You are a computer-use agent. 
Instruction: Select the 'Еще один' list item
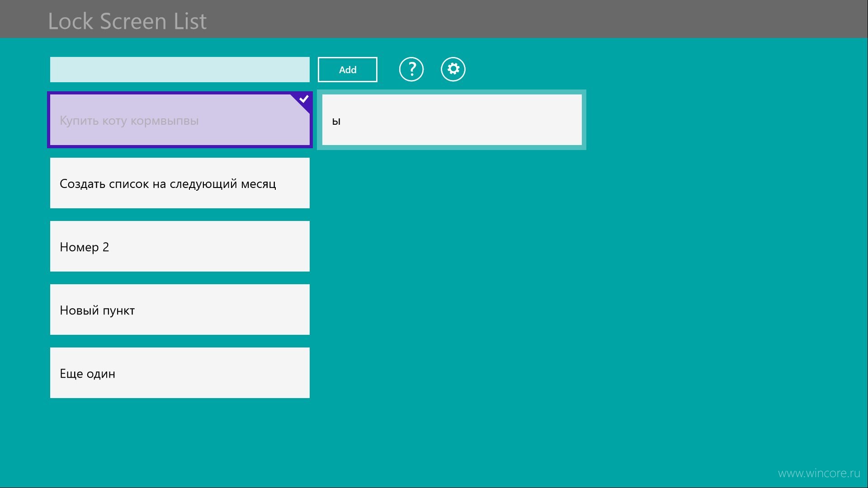[179, 373]
